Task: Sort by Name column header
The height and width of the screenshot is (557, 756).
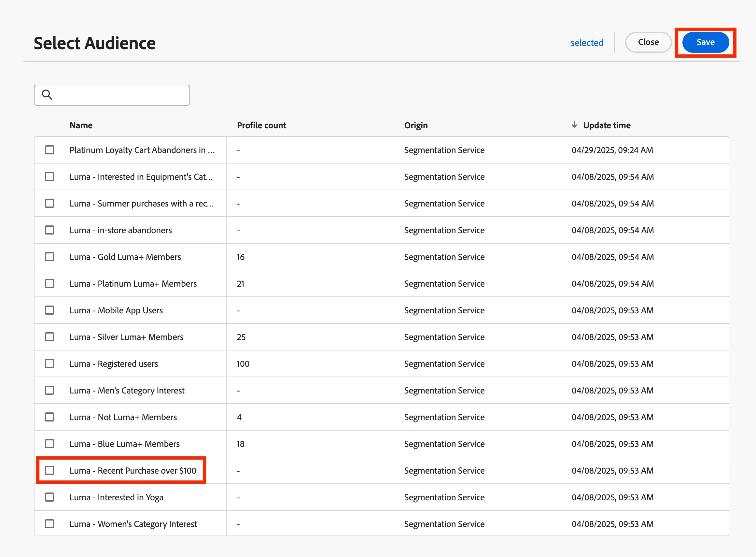Action: (x=81, y=125)
